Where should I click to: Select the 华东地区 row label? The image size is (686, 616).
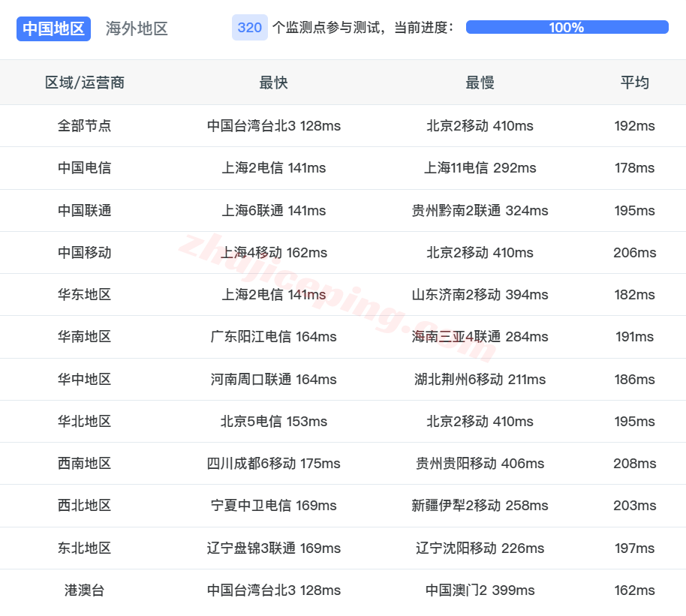(85, 294)
